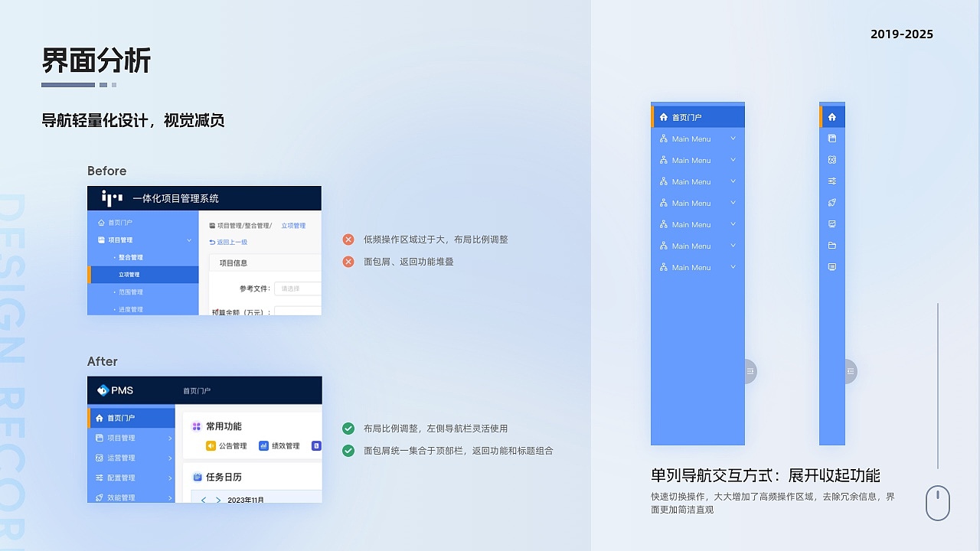The width and height of the screenshot is (980, 551).
Task: Click the sliders icon in the collapsed sidebar
Action: 833,181
